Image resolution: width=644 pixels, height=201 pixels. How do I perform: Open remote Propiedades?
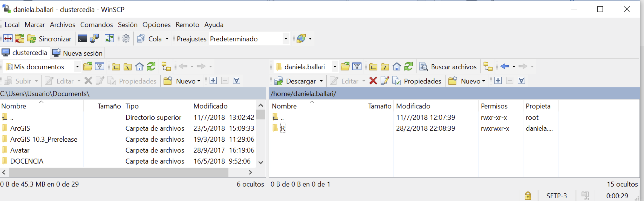tap(417, 81)
